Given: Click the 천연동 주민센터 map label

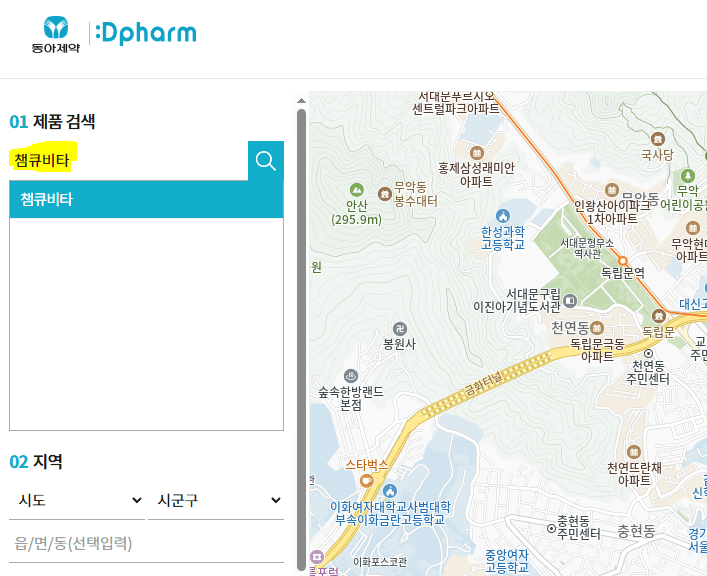Looking at the screenshot, I should point(647,372).
